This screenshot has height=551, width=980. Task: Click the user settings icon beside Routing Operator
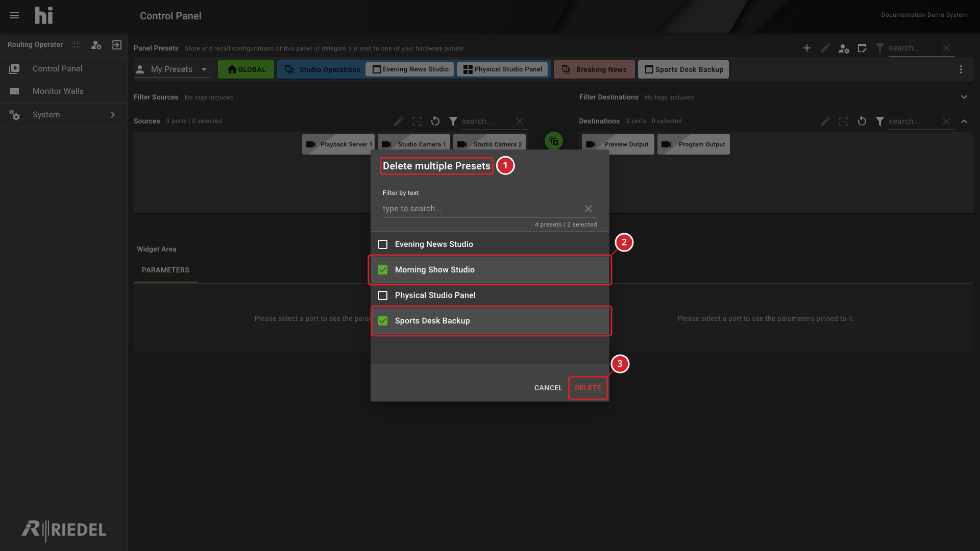96,45
